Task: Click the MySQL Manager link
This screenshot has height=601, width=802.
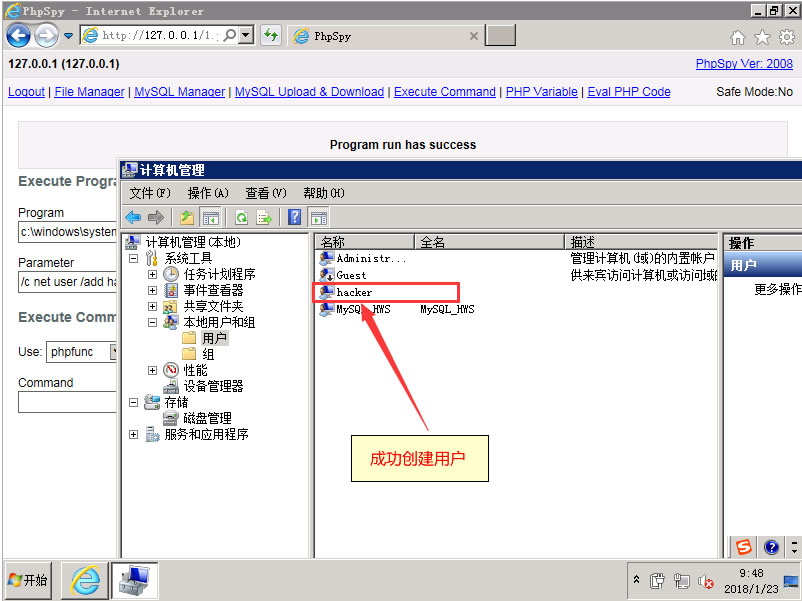Action: [179, 92]
